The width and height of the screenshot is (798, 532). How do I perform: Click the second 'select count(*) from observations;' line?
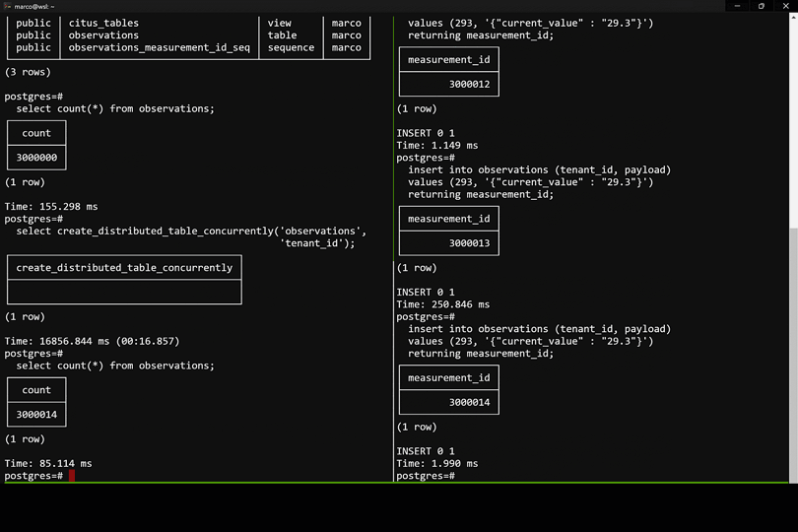115,366
